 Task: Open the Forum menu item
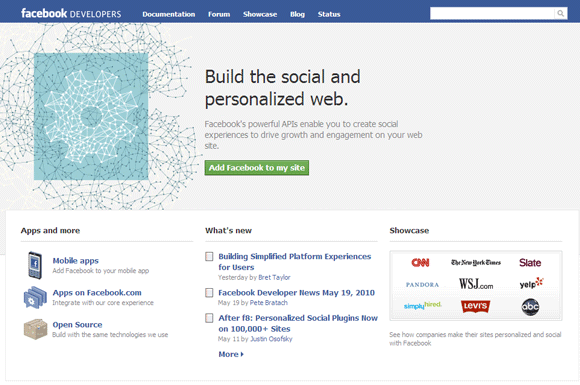pyautogui.click(x=219, y=14)
